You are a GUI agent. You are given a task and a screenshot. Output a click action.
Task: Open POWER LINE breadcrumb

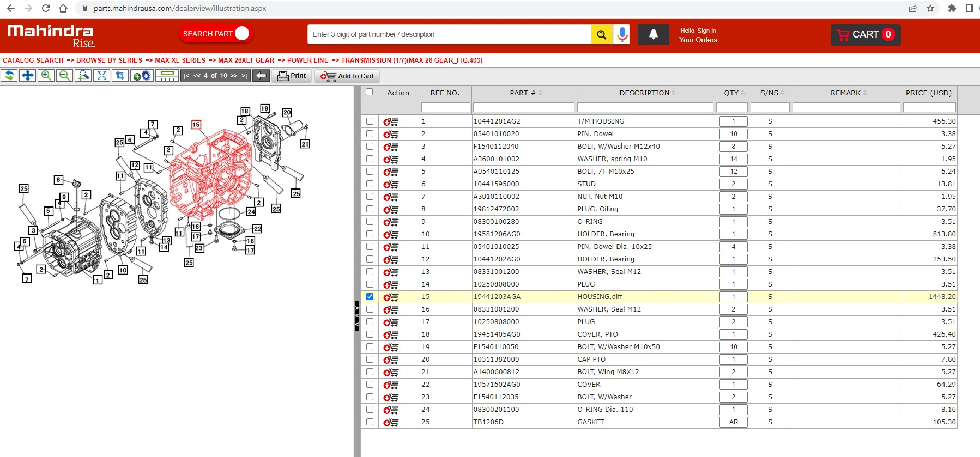pyautogui.click(x=308, y=60)
